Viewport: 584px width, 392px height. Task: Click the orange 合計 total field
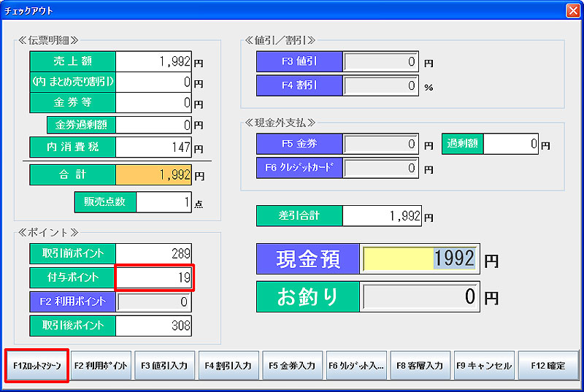pyautogui.click(x=154, y=175)
